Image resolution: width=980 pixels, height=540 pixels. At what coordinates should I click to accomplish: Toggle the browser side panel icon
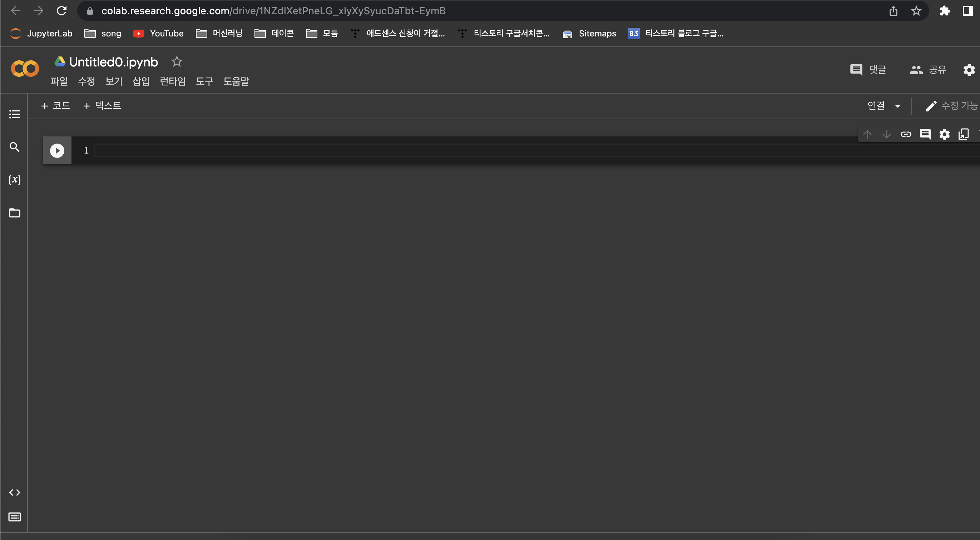pos(967,11)
